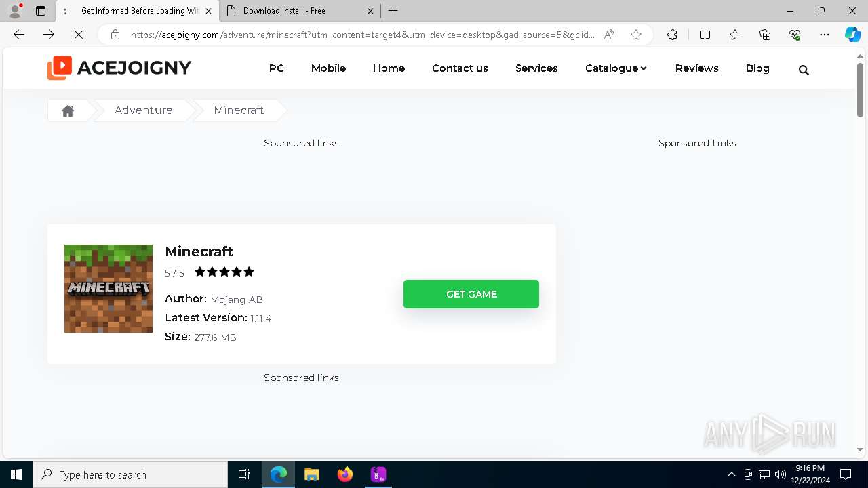The image size is (868, 488).
Task: Click the page vertical scrollbar thumb
Action: [x=860, y=89]
